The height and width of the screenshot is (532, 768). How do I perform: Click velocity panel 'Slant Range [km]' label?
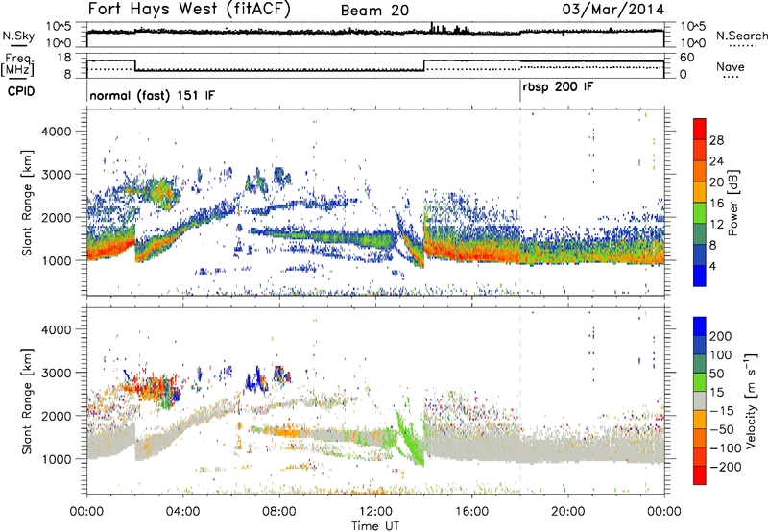pyautogui.click(x=27, y=400)
